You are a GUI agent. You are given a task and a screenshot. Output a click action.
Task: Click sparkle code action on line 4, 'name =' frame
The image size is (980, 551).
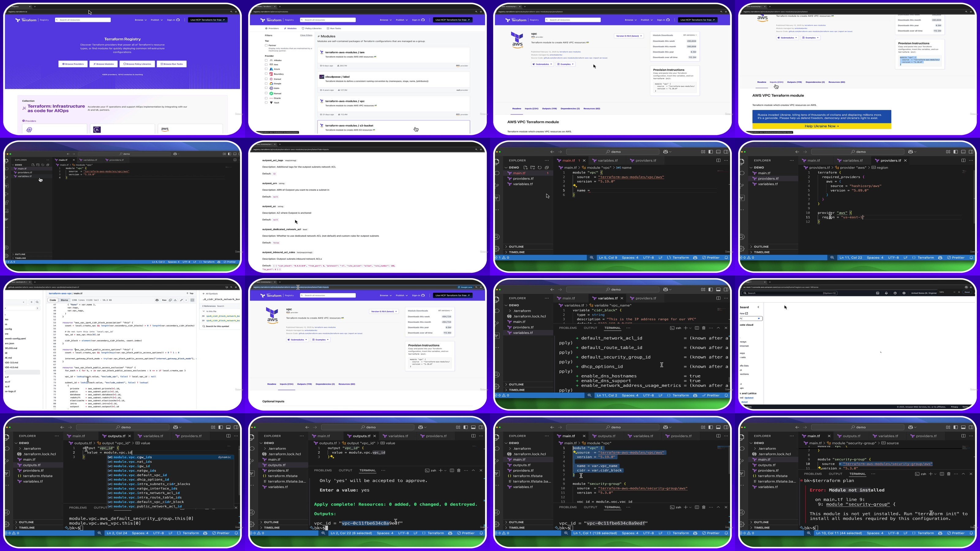point(575,186)
